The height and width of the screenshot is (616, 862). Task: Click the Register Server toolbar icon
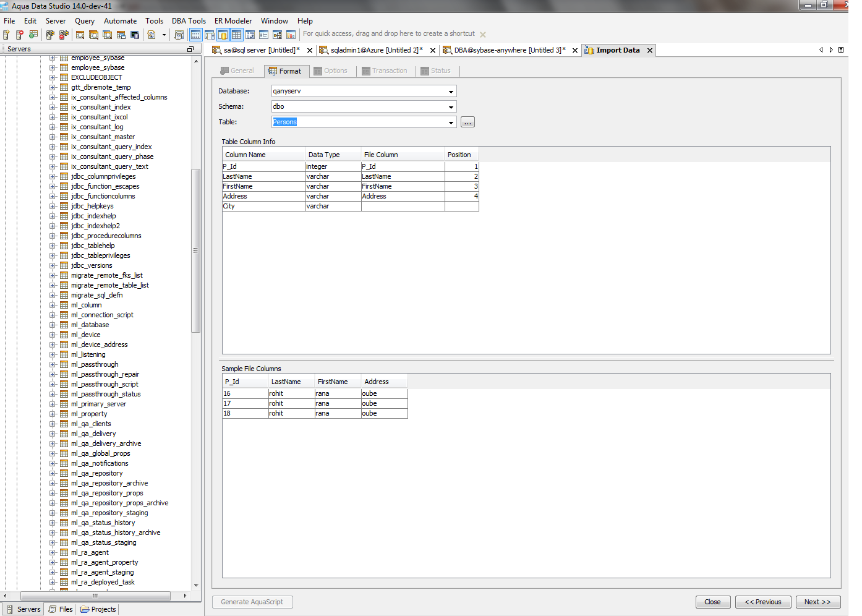6,35
